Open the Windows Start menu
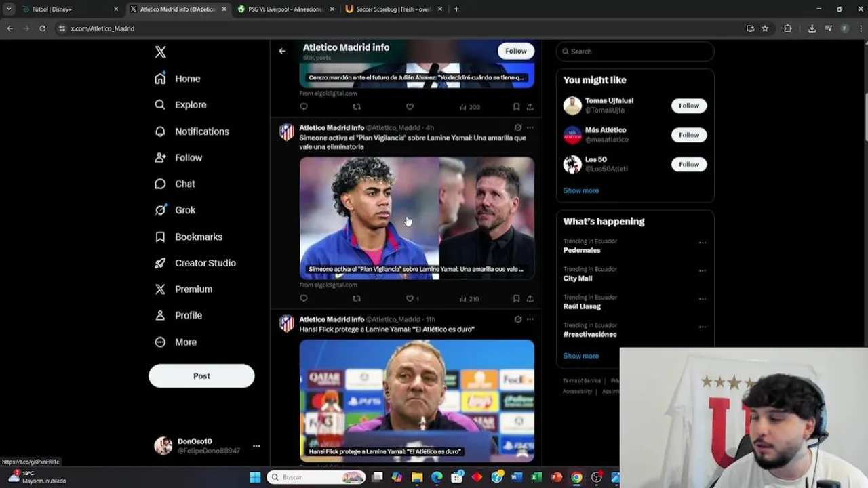868x488 pixels. [x=255, y=477]
